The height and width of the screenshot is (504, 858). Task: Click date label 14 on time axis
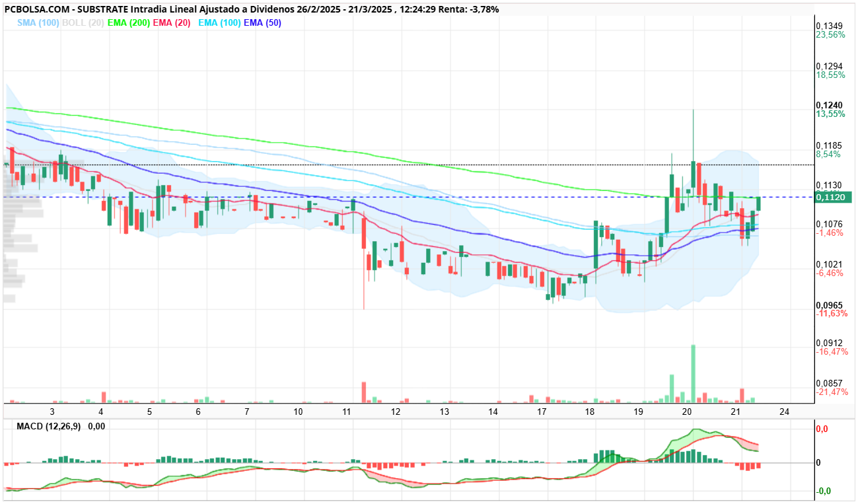coord(493,411)
